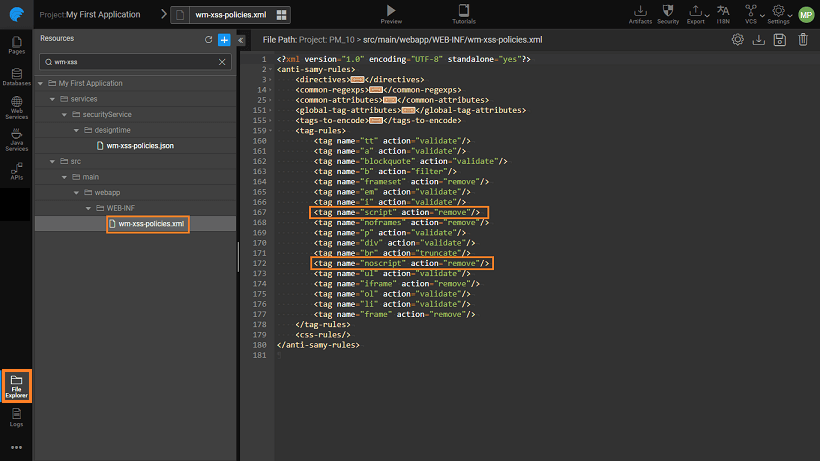Image resolution: width=820 pixels, height=461 pixels.
Task: Click the resources search input field
Action: click(x=130, y=62)
